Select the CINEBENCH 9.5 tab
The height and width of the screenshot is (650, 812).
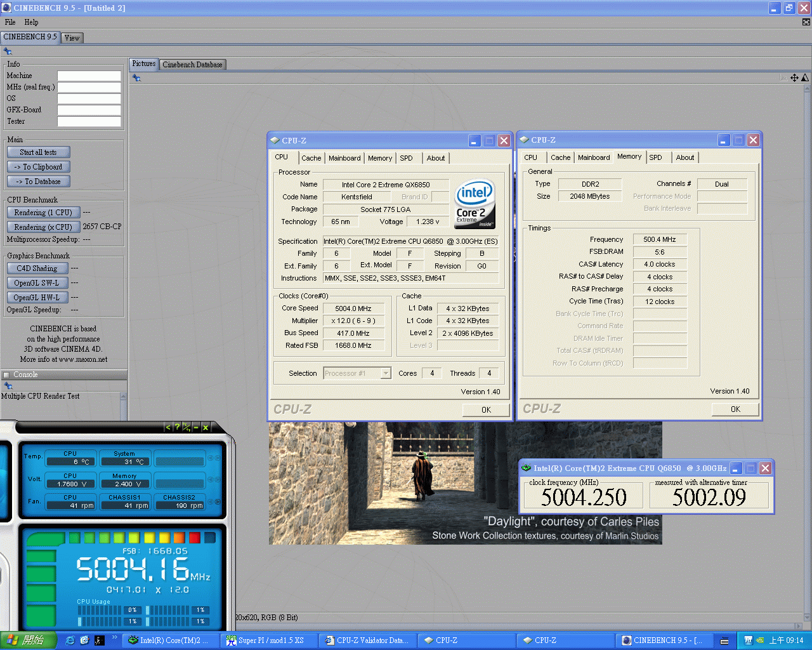coord(30,37)
